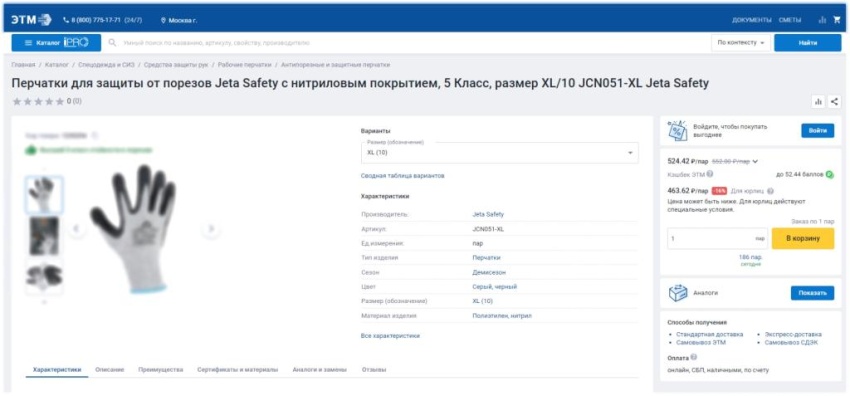This screenshot has height=396, width=850.
Task: Click green cashback points icon
Action: click(x=830, y=174)
